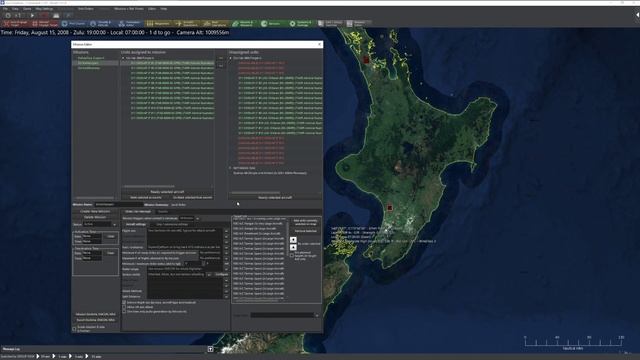Click the red-tinted icon right of the play button
Screen dimensions: 640x360
tap(44, 15)
